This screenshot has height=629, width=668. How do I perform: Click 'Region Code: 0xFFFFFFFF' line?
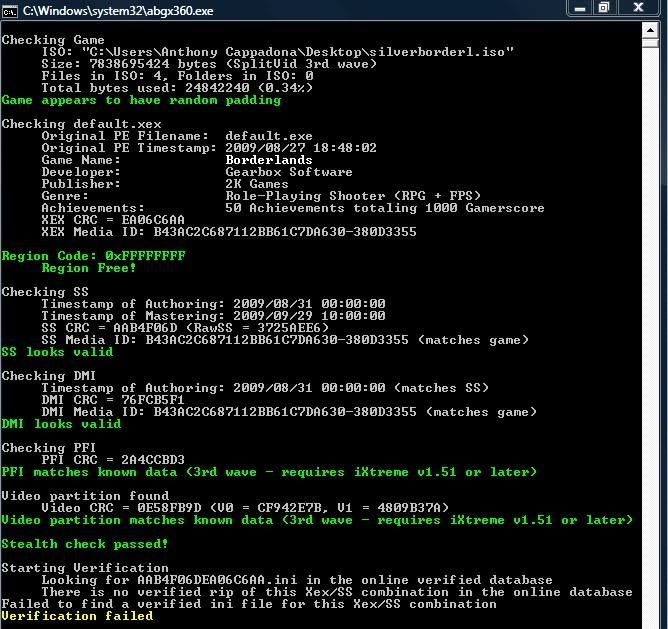tap(94, 256)
